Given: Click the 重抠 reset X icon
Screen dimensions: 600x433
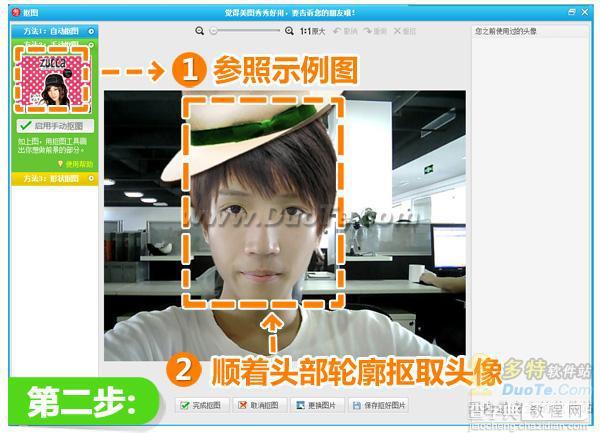Looking at the screenshot, I should pyautogui.click(x=397, y=31).
